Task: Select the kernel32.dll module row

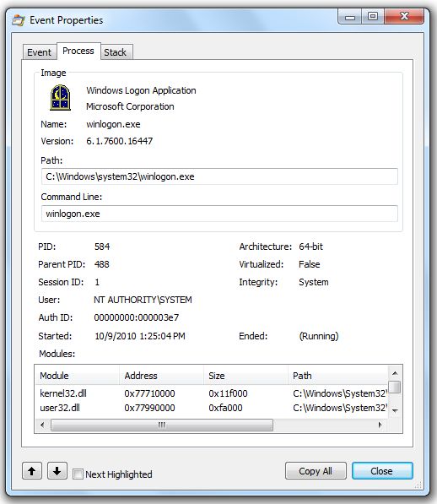Action: [x=211, y=393]
